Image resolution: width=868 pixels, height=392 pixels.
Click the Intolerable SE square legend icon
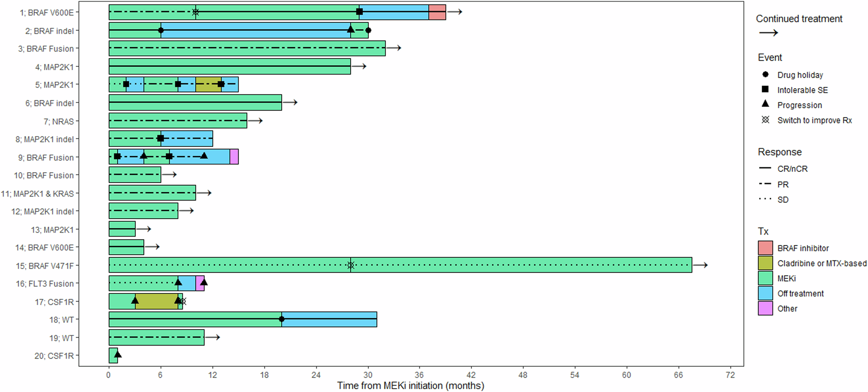pos(765,89)
